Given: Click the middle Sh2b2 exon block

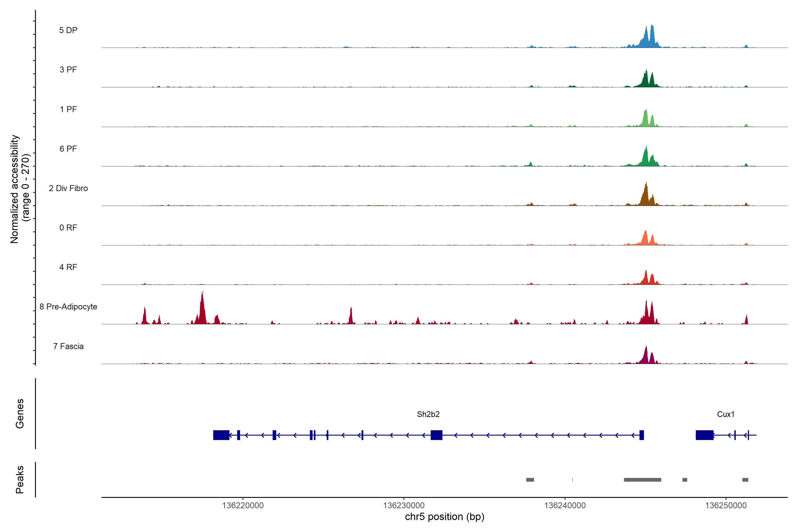Looking at the screenshot, I should pos(436,435).
